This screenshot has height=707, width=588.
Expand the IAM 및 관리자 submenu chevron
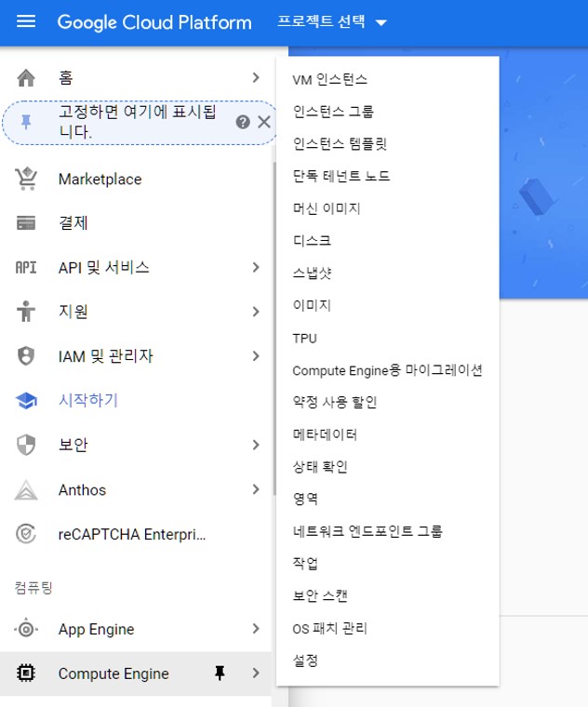click(256, 356)
